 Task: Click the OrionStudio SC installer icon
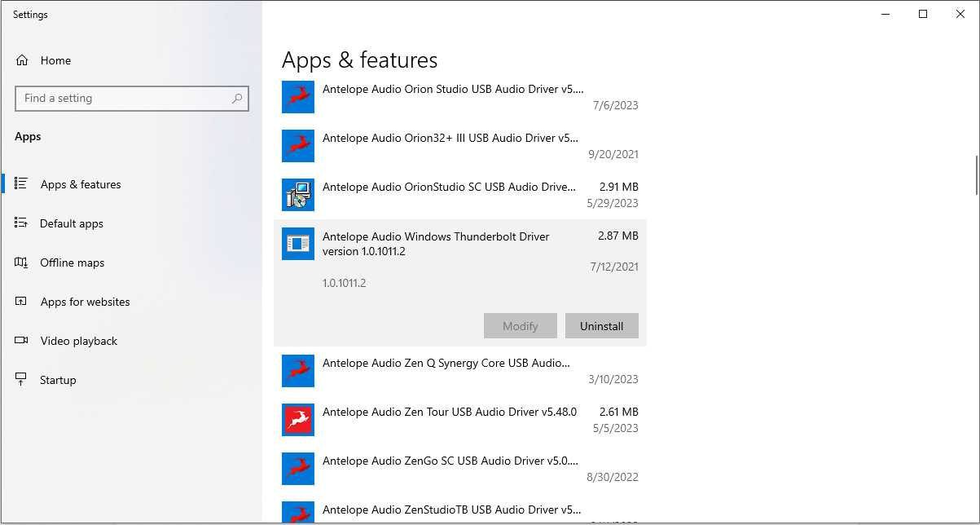tap(298, 195)
